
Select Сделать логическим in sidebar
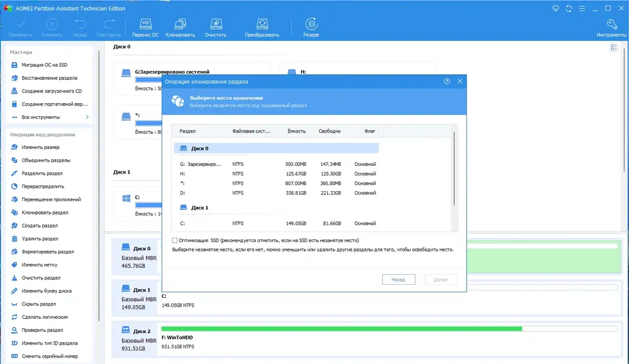(45, 317)
